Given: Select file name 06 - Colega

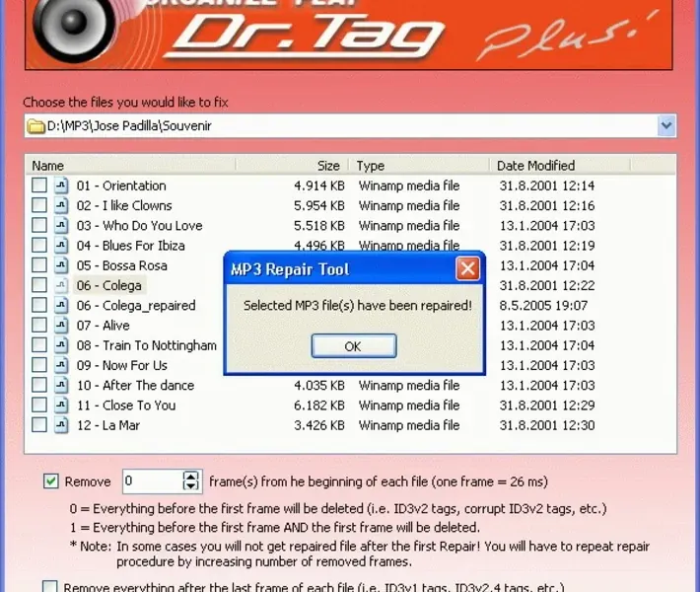Looking at the screenshot, I should point(108,285).
